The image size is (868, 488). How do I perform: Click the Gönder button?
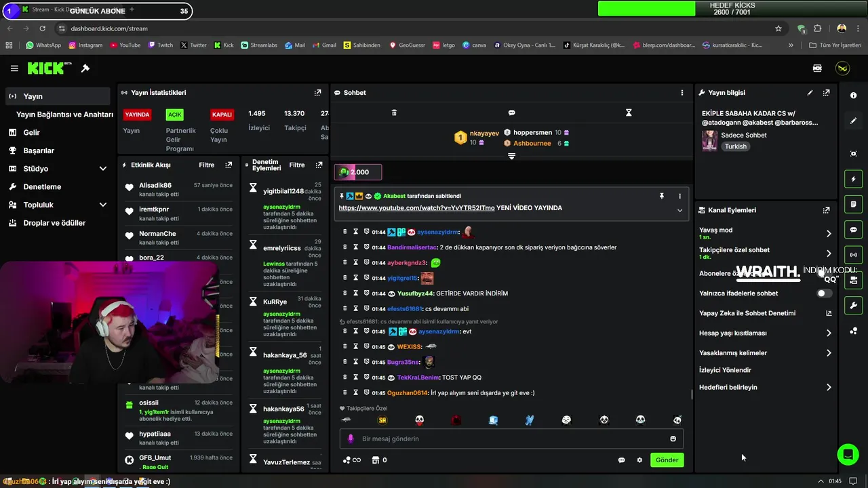(x=667, y=460)
